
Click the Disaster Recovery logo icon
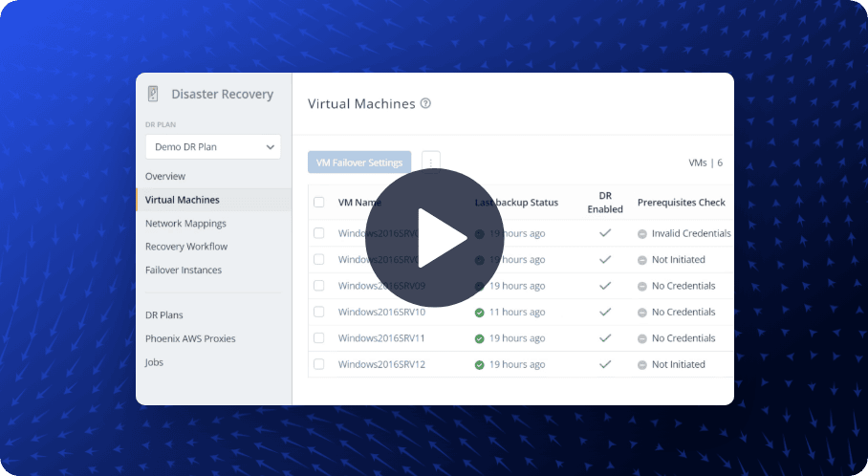(153, 94)
